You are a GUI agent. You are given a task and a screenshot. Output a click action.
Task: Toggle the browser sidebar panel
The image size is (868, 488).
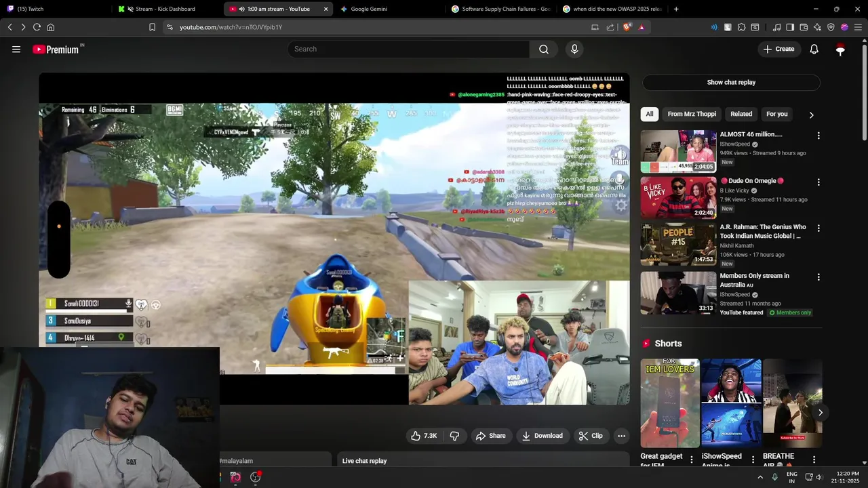click(x=790, y=27)
